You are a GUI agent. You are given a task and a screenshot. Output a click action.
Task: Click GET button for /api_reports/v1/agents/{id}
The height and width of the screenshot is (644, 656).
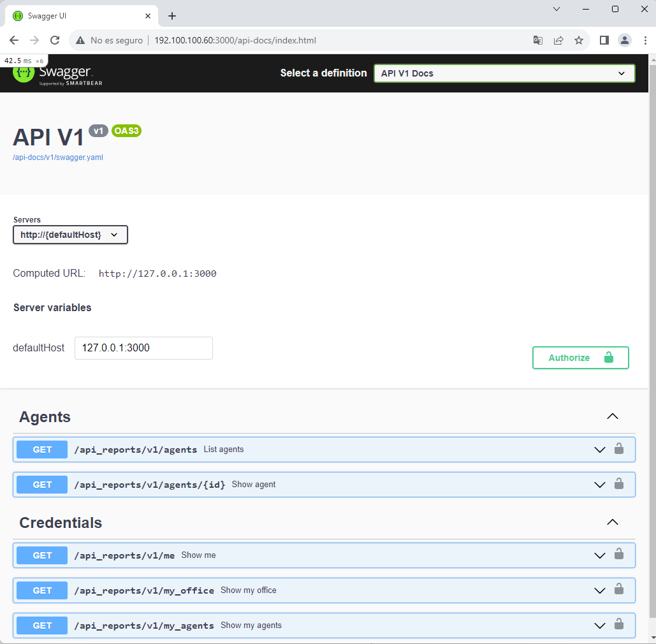42,485
